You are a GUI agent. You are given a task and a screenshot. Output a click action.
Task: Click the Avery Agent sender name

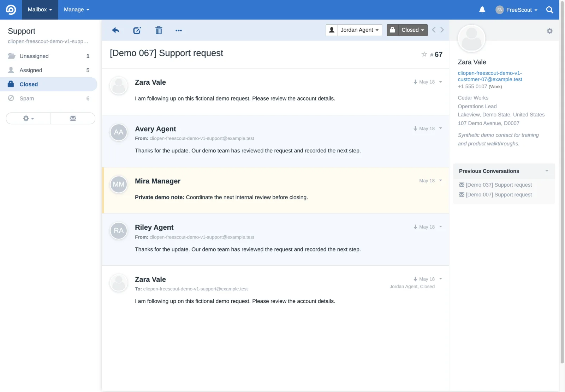click(155, 129)
